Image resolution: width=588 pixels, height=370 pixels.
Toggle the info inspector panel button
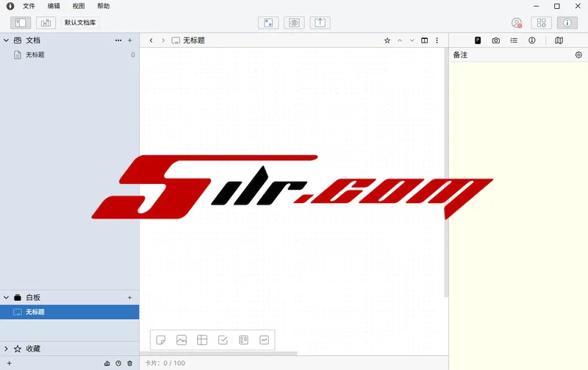(567, 23)
